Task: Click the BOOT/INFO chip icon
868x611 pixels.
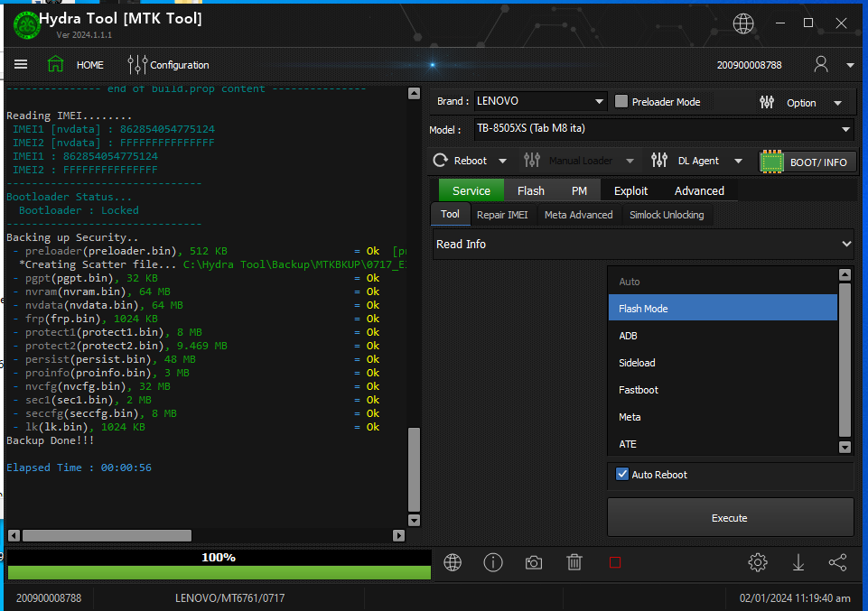Action: tap(771, 162)
